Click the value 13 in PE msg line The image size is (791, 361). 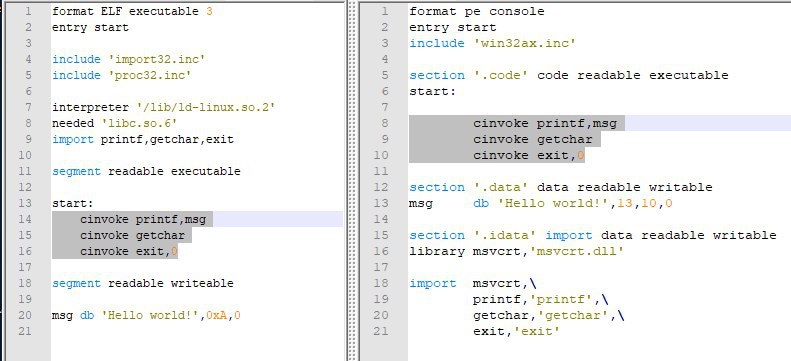(x=625, y=203)
